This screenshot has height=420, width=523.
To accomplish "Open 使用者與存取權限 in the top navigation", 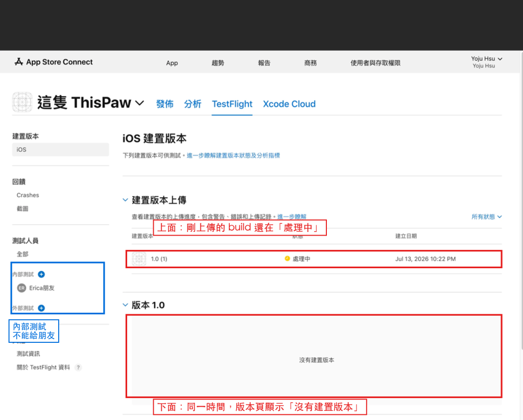I will [x=375, y=63].
